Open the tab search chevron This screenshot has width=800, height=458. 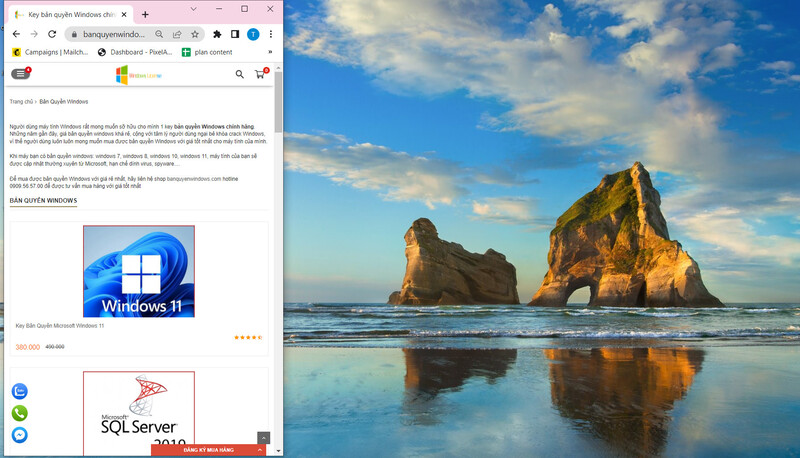193,9
